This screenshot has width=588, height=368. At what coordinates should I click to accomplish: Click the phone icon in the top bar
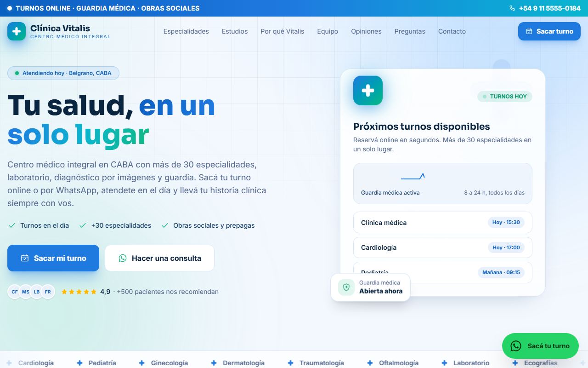point(512,8)
